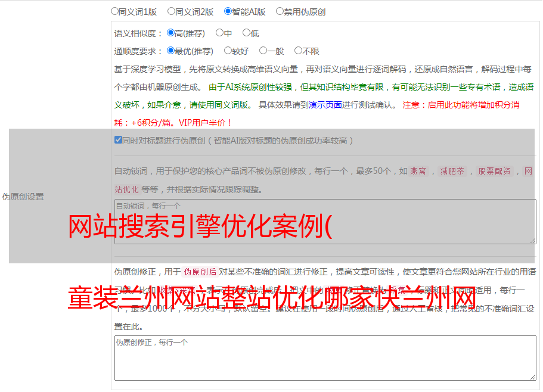This screenshot has height=392, width=543.
Task: Set 语义相似度 to 低
Action: pyautogui.click(x=246, y=33)
